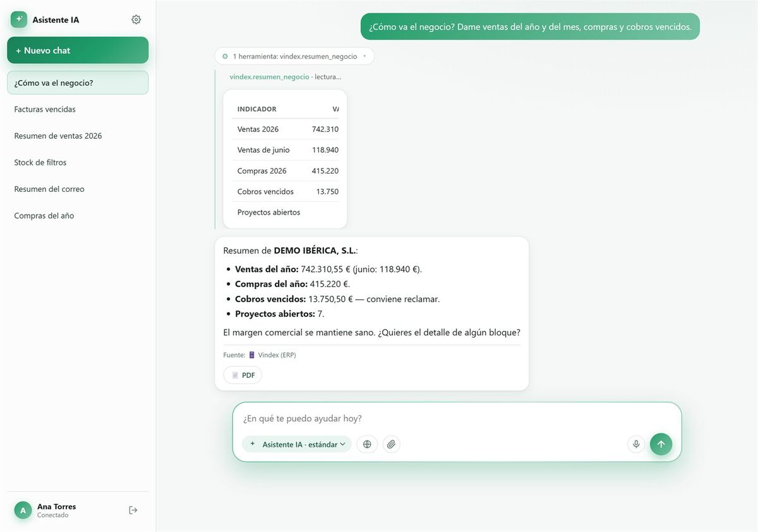The width and height of the screenshot is (758, 532).
Task: Open the 'Resumen del correo' chat
Action: [78, 189]
